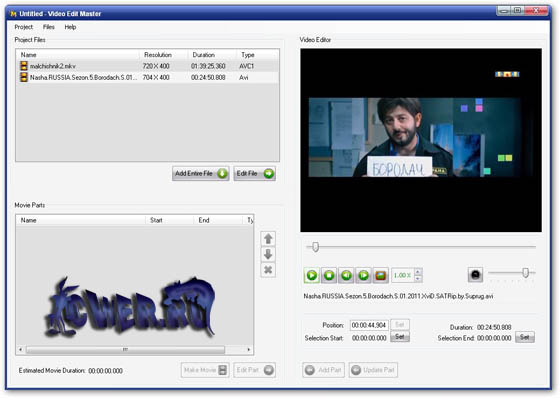Click the Video Edit Master title bar icon
Image resolution: width=560 pixels, height=398 pixels.
point(14,14)
